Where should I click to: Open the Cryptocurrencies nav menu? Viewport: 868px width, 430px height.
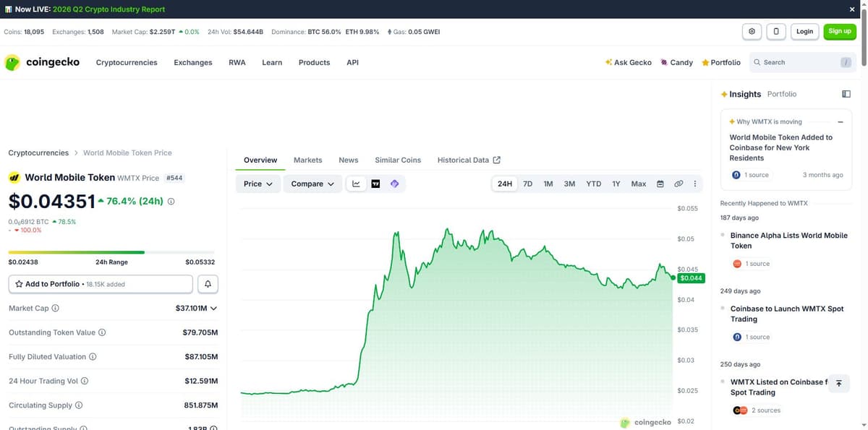click(127, 63)
